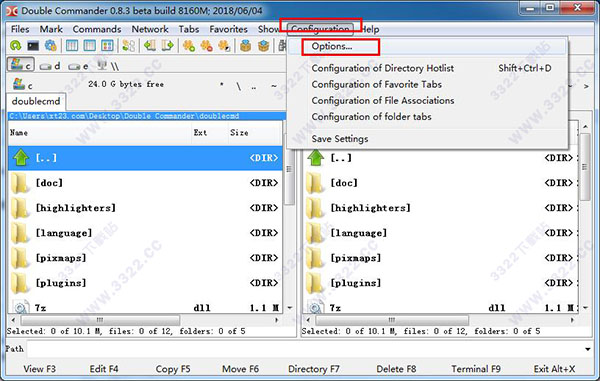
Task: Click the Extract files toolbar icon
Action: tap(263, 46)
